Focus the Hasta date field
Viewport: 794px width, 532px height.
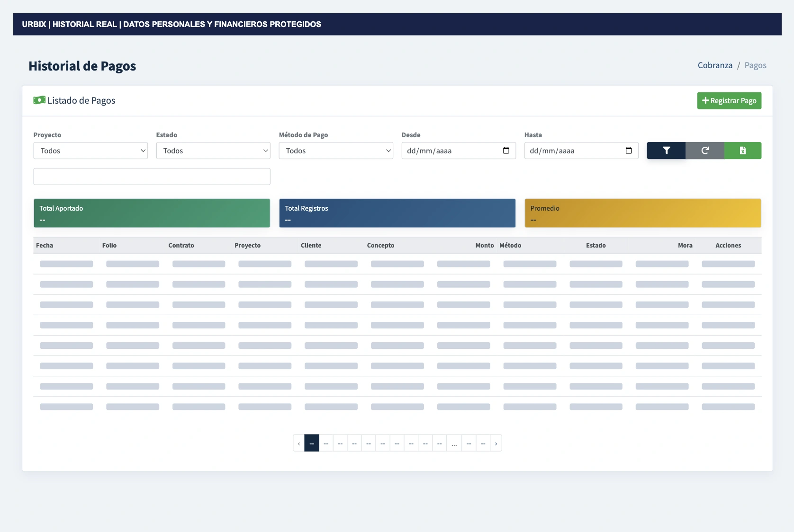click(581, 151)
